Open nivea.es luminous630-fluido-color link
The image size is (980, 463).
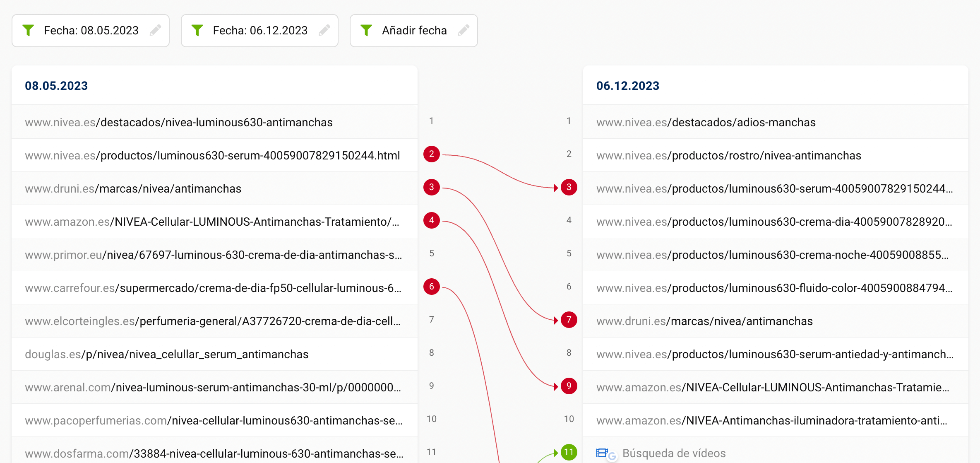[x=774, y=288]
